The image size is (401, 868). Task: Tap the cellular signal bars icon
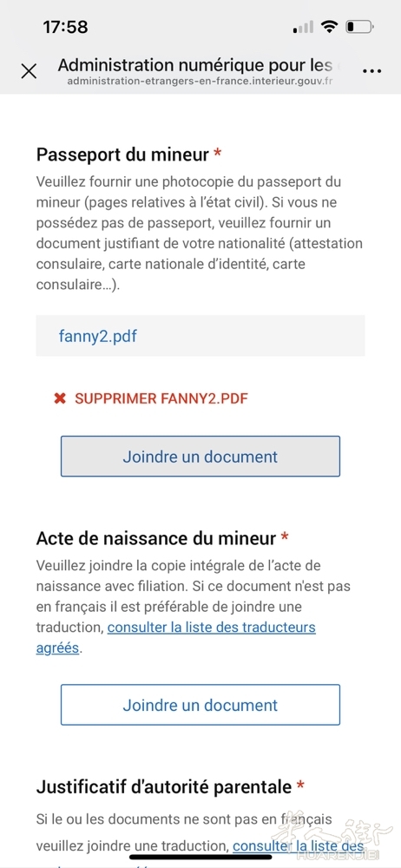click(303, 27)
